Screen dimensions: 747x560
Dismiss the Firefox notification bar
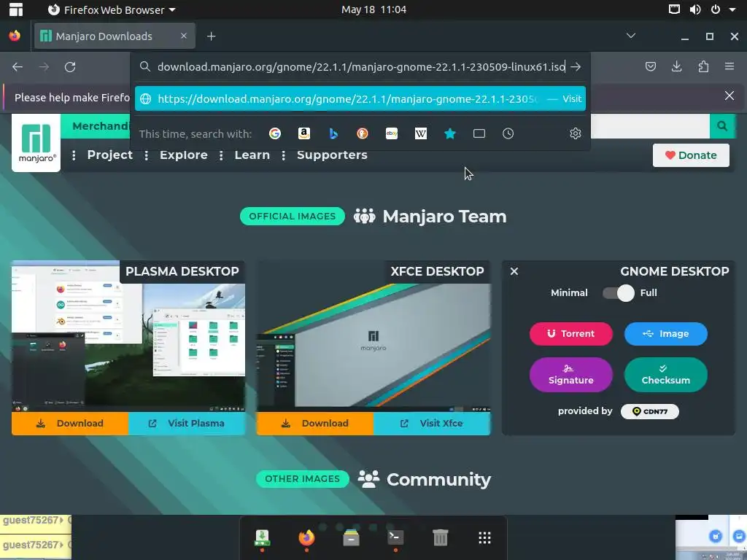tap(729, 96)
